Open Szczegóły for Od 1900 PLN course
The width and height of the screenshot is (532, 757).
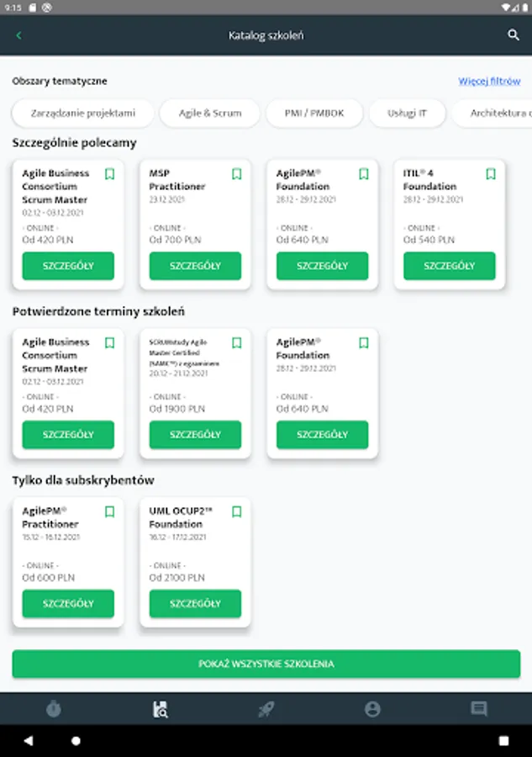[x=195, y=435]
